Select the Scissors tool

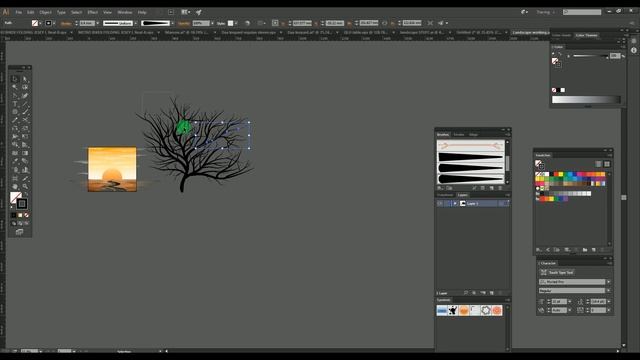[x=25, y=120]
